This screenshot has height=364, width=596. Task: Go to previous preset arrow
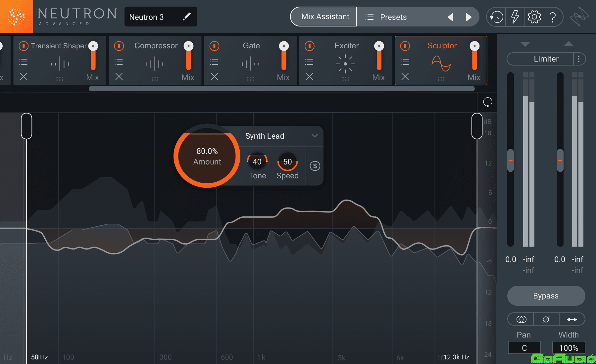450,17
